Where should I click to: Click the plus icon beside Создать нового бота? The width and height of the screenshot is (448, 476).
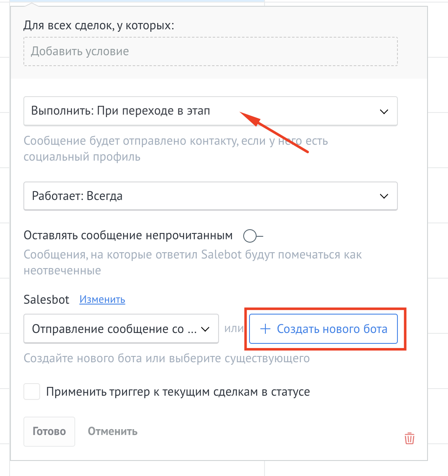tap(265, 329)
